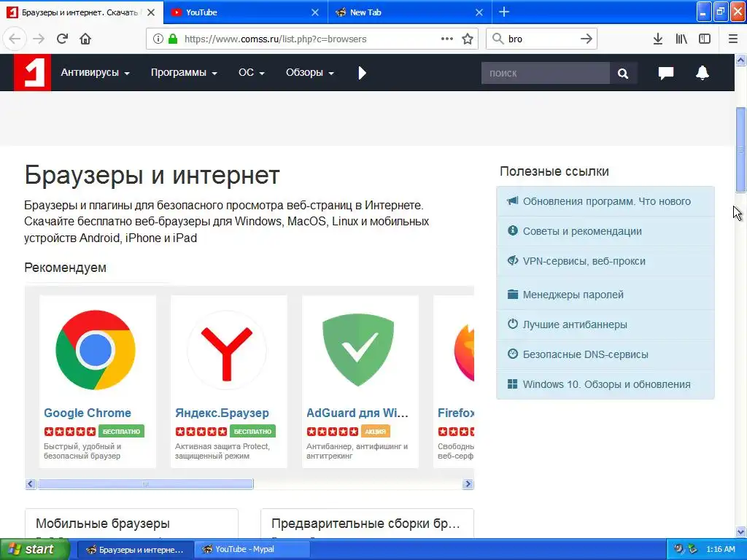Open Советы и рекомендации link
The width and height of the screenshot is (747, 560).
605,231
